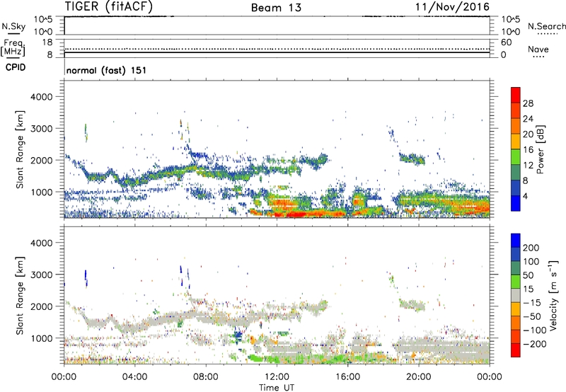Click the Time UT axis title
Screen dimensions: 566x392
tap(277, 388)
